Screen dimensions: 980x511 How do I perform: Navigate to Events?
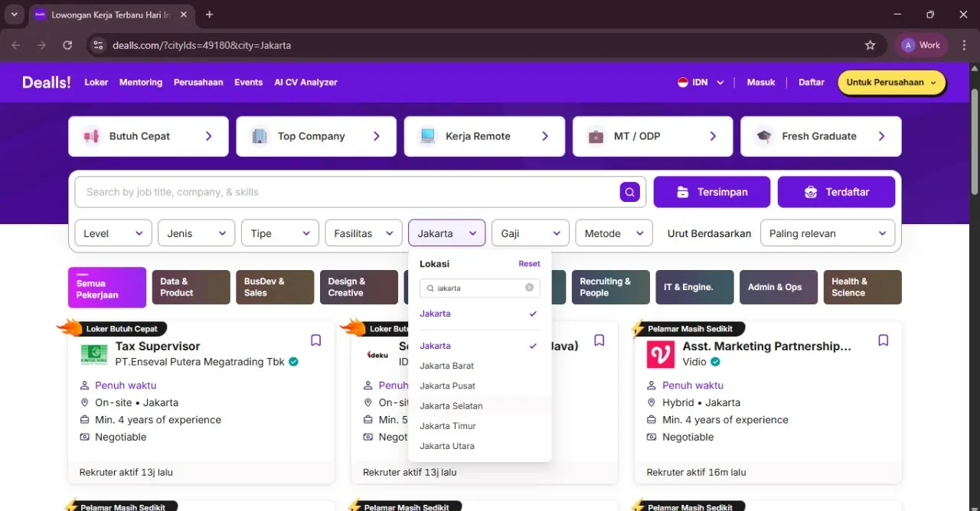click(x=249, y=83)
